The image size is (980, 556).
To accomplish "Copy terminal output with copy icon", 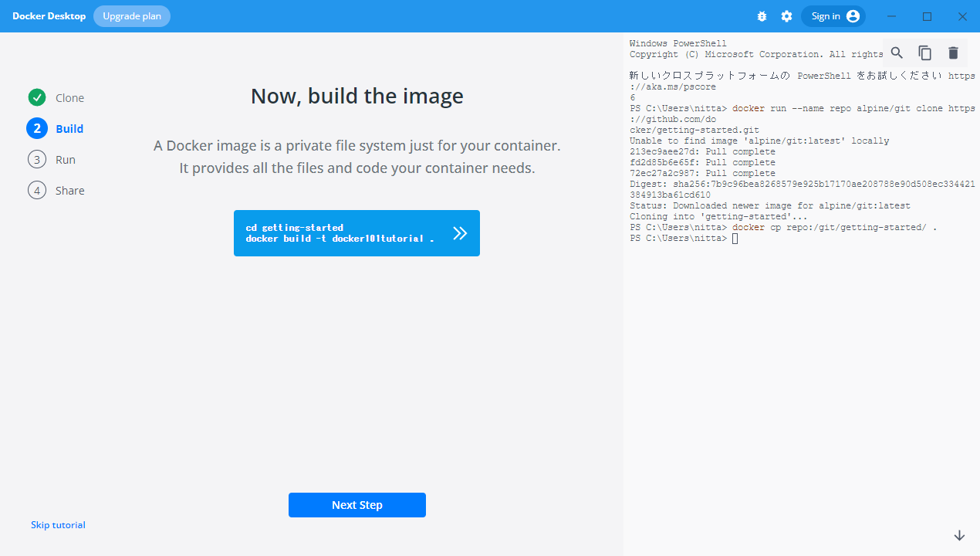I will point(924,53).
